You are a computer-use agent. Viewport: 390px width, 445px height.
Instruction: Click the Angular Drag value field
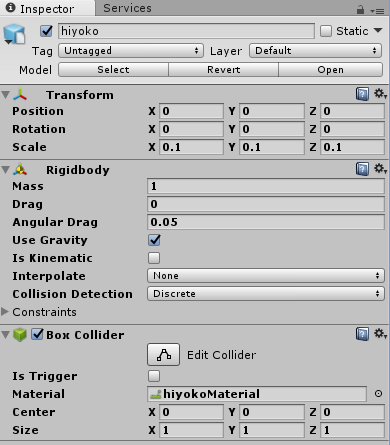[x=266, y=222]
